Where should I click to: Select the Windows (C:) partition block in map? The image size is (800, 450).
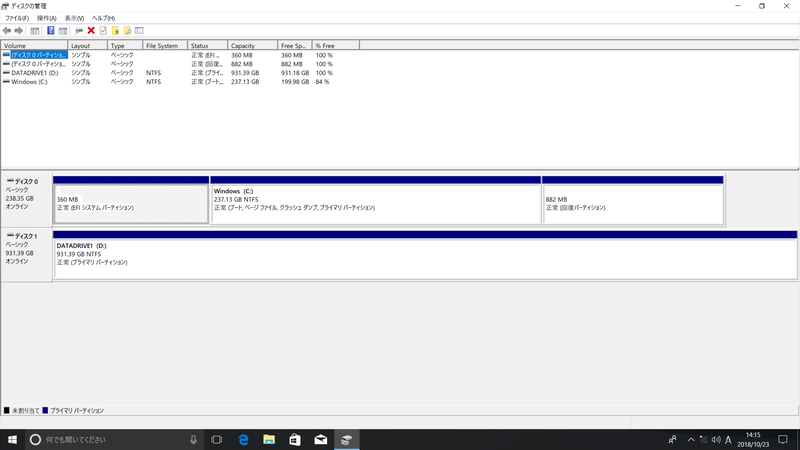tap(376, 204)
